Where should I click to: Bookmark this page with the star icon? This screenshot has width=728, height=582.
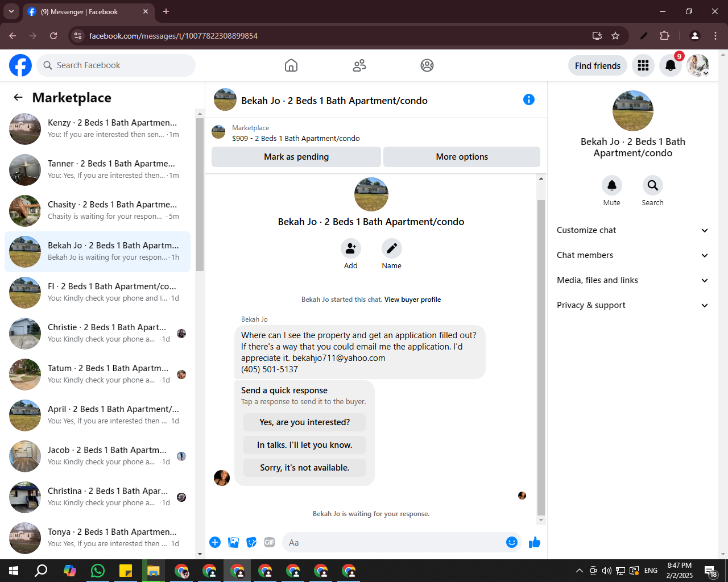tap(615, 36)
